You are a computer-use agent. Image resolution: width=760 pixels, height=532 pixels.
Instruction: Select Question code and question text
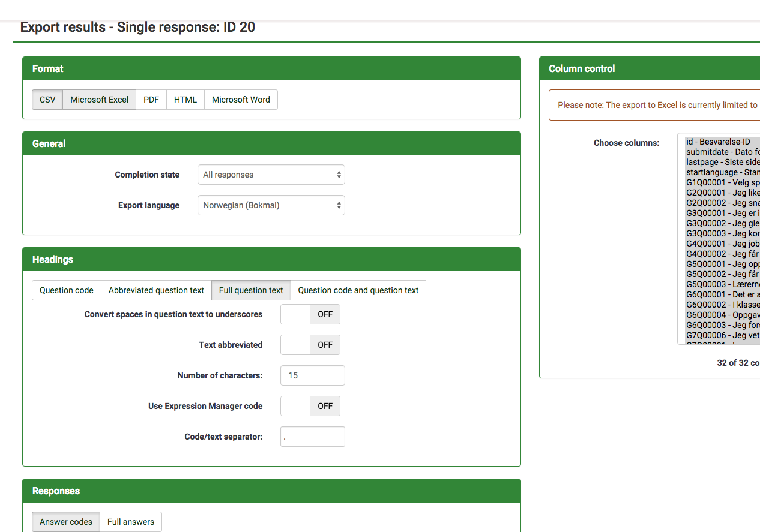(x=358, y=290)
